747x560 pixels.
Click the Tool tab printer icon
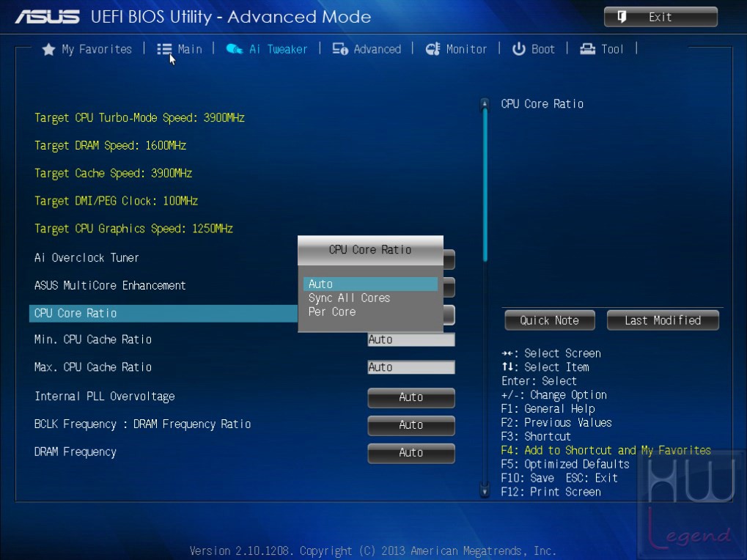point(587,49)
